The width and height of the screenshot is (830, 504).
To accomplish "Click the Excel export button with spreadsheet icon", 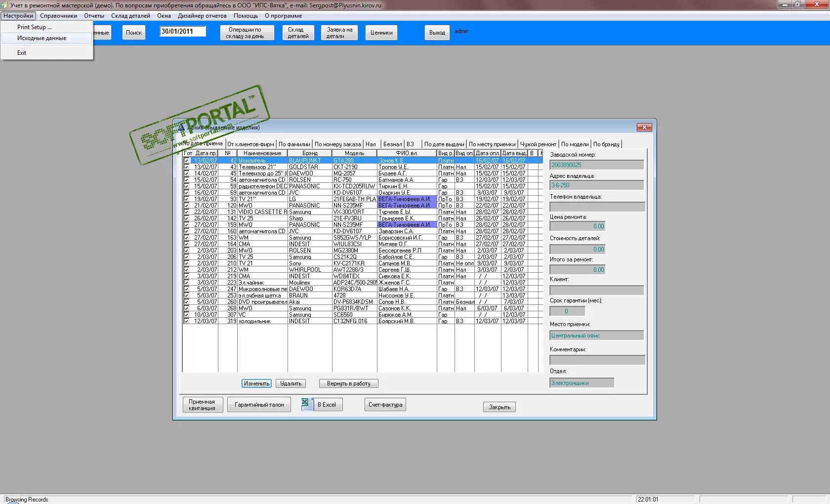I will [322, 405].
